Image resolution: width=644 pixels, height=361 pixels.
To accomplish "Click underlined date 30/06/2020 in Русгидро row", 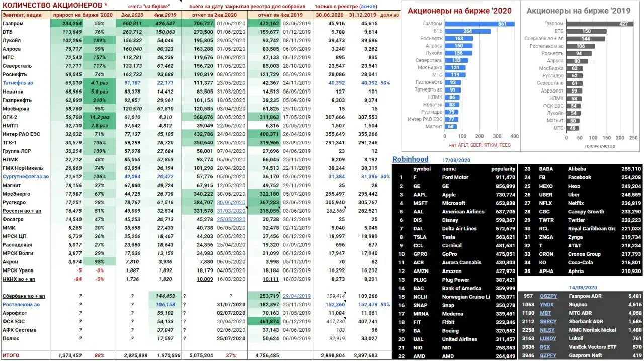I will point(230,202).
